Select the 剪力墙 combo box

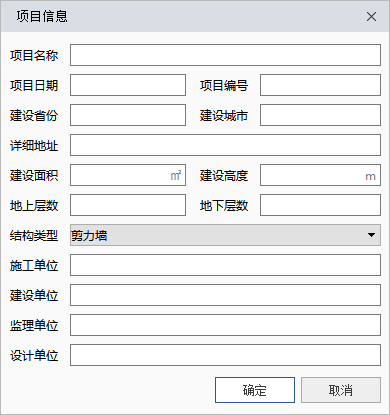coord(225,235)
